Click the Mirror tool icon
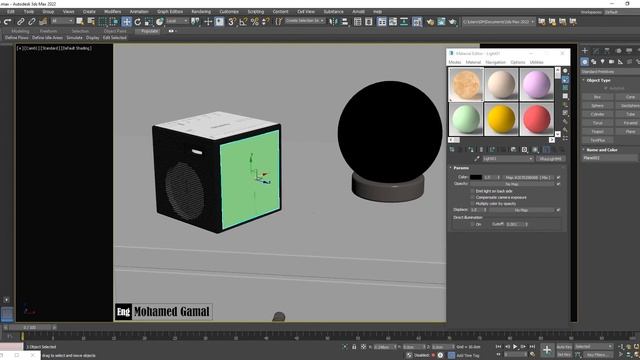The width and height of the screenshot is (640, 360). pos(333,22)
